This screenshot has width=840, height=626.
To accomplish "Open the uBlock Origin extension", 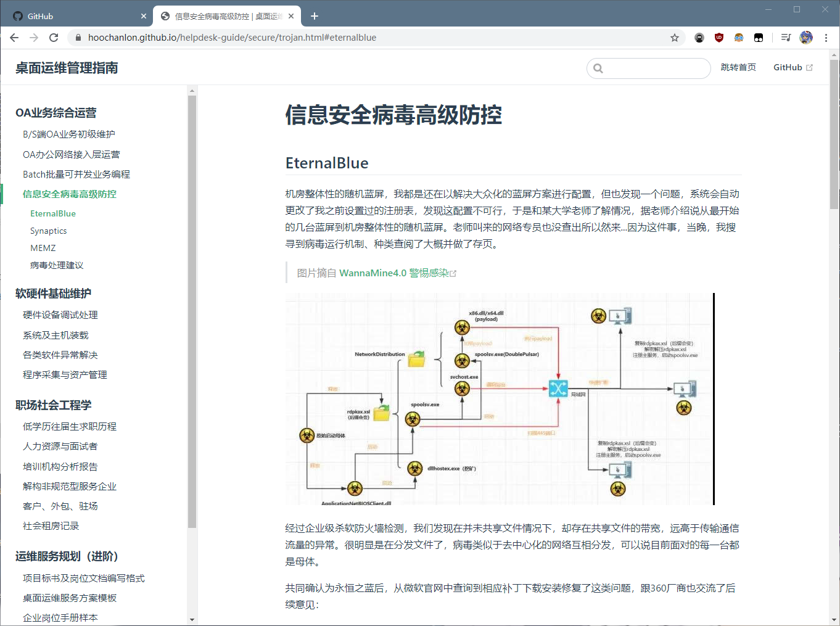I will (719, 38).
